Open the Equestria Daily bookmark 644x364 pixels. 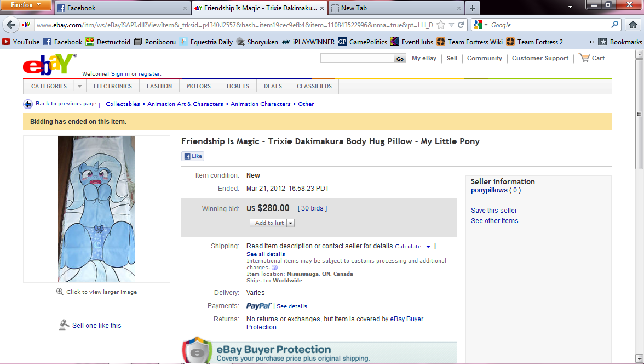pyautogui.click(x=206, y=42)
